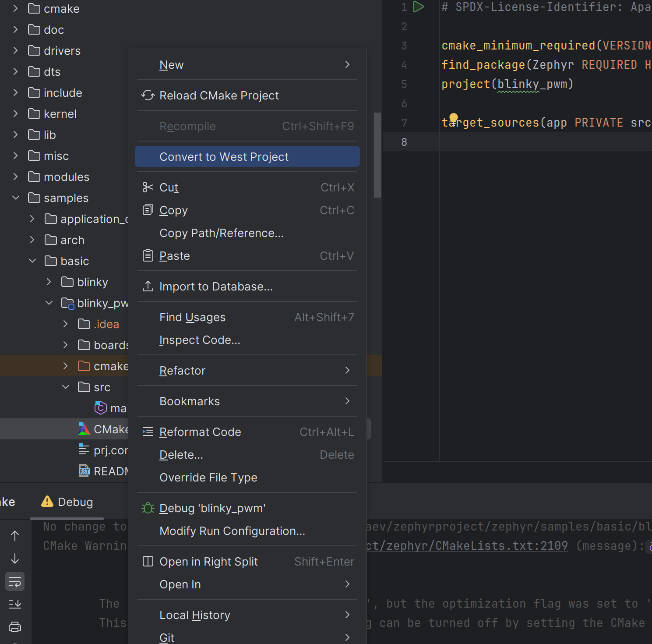The image size is (652, 644).
Task: Open the Open In submenu
Action: pos(247,584)
